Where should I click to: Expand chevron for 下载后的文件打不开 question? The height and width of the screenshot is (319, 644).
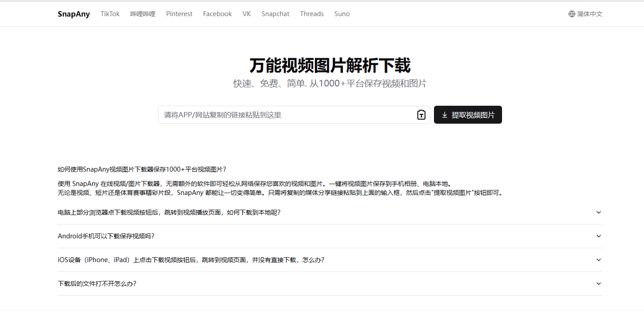pyautogui.click(x=599, y=284)
